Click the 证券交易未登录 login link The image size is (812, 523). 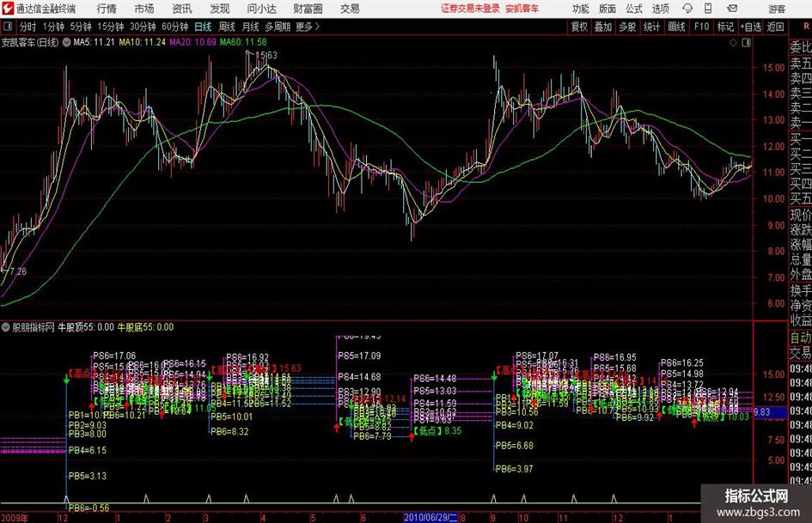pyautogui.click(x=470, y=9)
